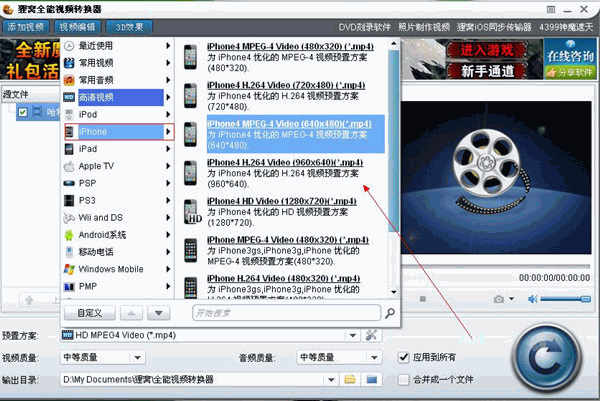Click the 3D效果 toolbar button

pos(129,27)
